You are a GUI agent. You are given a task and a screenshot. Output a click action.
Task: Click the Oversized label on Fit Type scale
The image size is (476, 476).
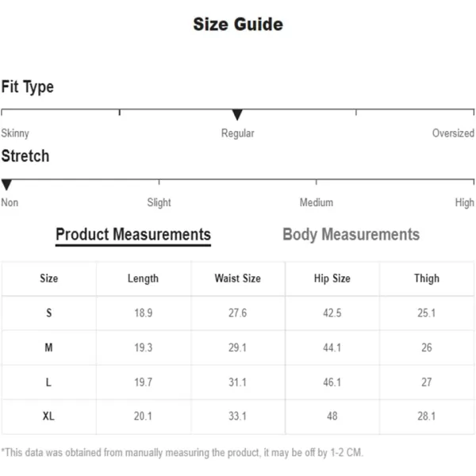pyautogui.click(x=453, y=133)
